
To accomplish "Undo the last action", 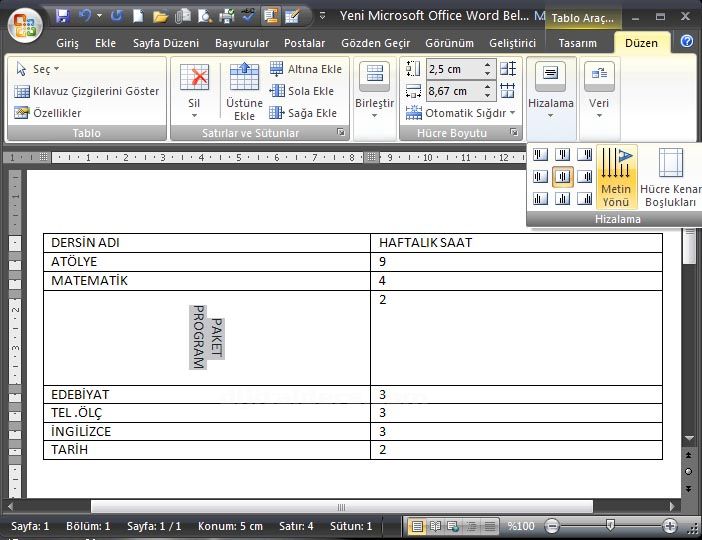I will tap(84, 16).
